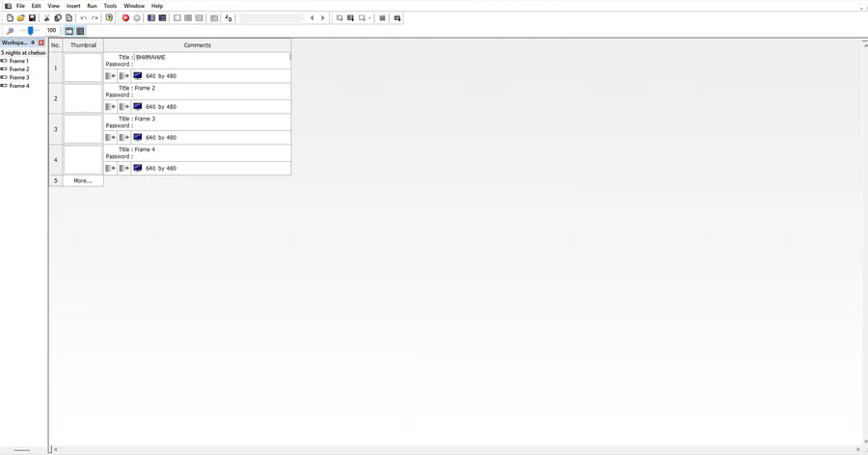Screen dimensions: 868x455
Task: Click the thumbnail of frame 1
Action: (x=83, y=67)
